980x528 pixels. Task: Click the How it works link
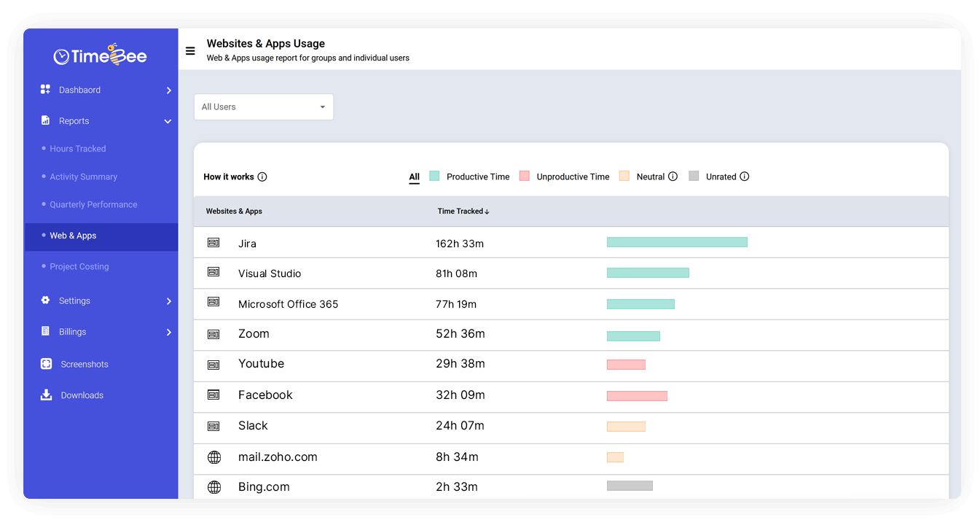click(229, 176)
